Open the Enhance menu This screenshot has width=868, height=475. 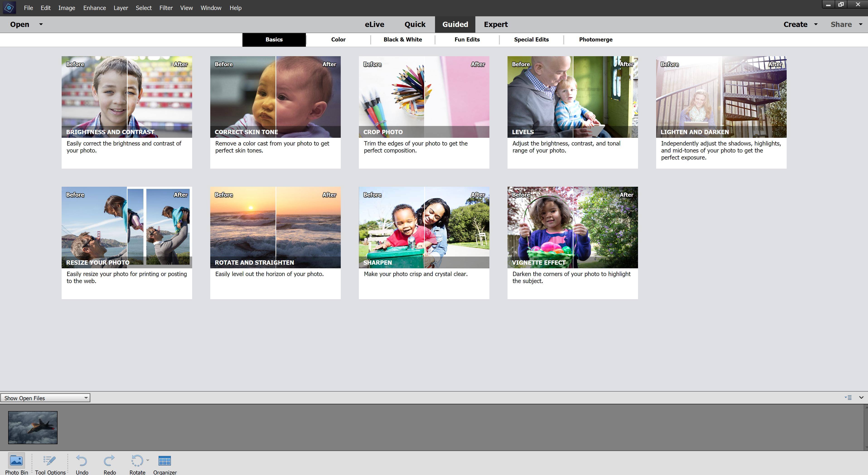click(94, 8)
